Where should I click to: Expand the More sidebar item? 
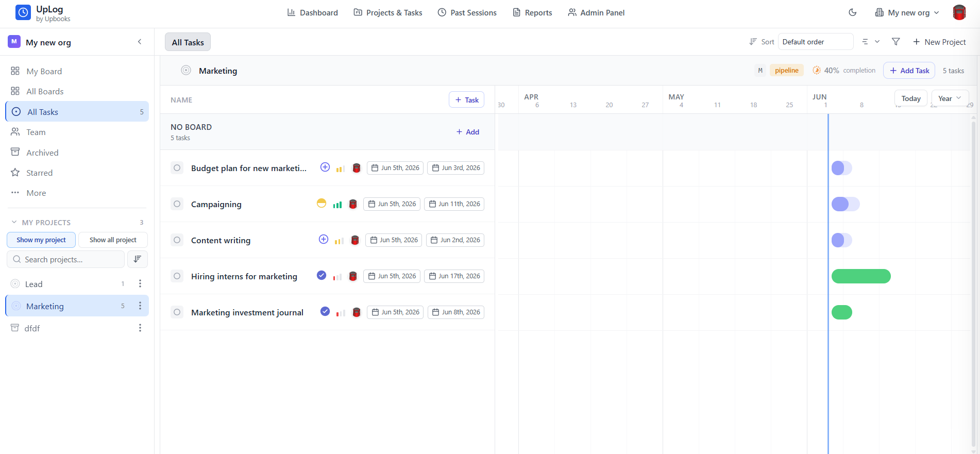pos(36,193)
